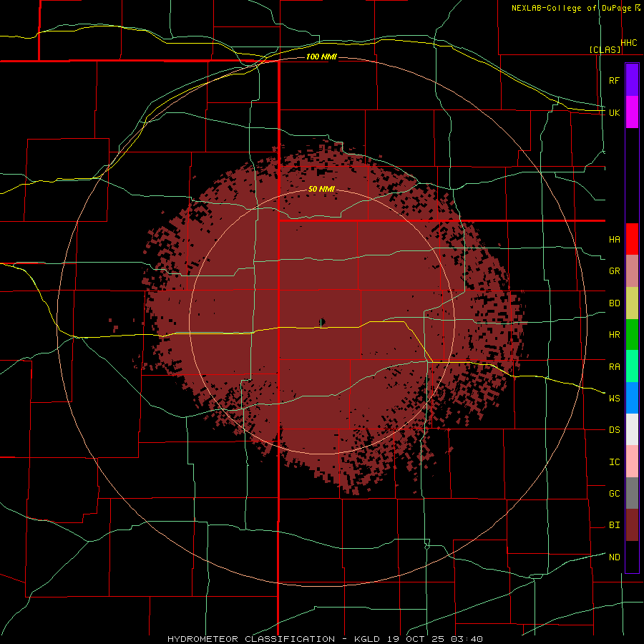Click the RA legend label
Image resolution: width=644 pixels, height=644 pixels.
click(615, 367)
